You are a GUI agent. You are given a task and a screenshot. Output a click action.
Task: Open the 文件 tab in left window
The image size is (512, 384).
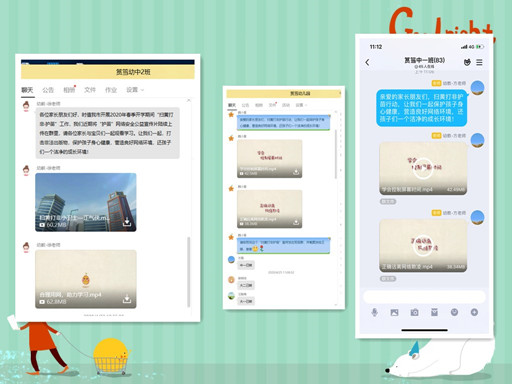tap(90, 90)
